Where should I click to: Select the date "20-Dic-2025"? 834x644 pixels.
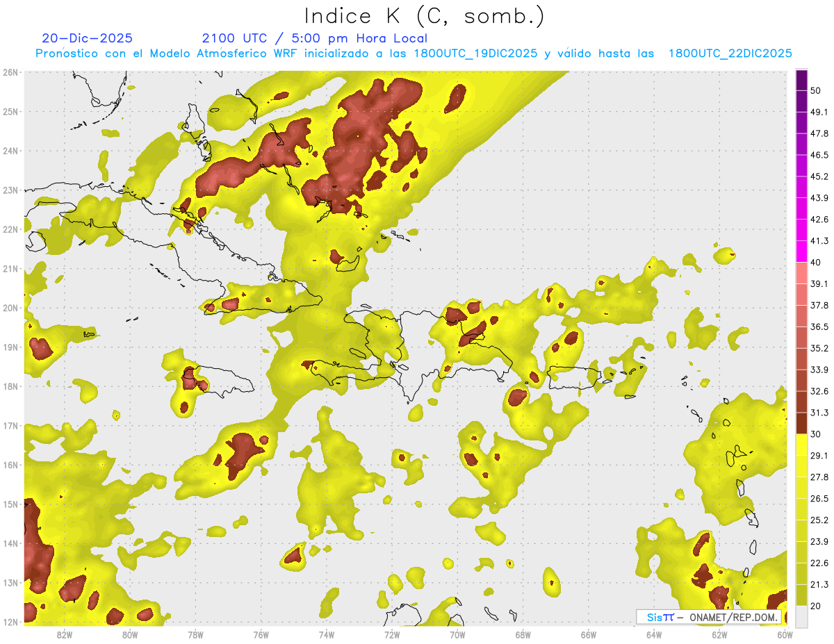coord(87,38)
